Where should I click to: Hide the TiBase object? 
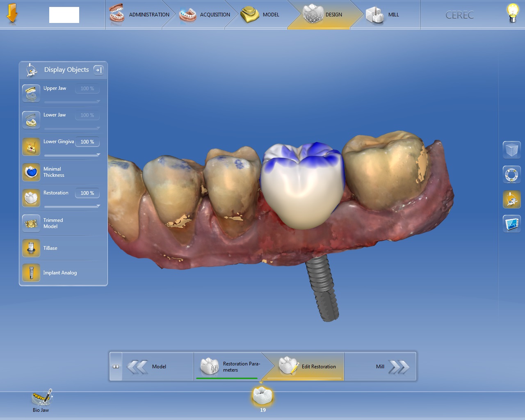tap(31, 248)
